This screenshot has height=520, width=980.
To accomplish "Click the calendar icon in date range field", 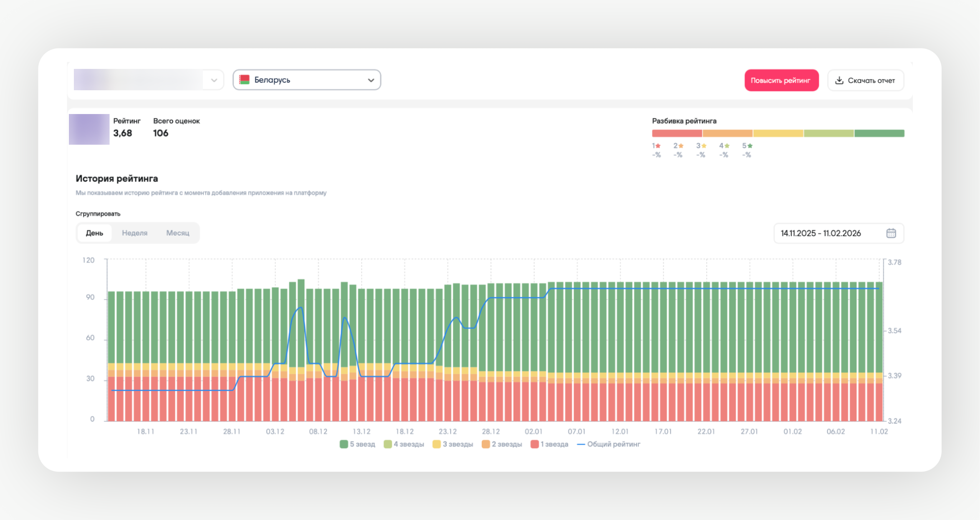I will click(891, 233).
